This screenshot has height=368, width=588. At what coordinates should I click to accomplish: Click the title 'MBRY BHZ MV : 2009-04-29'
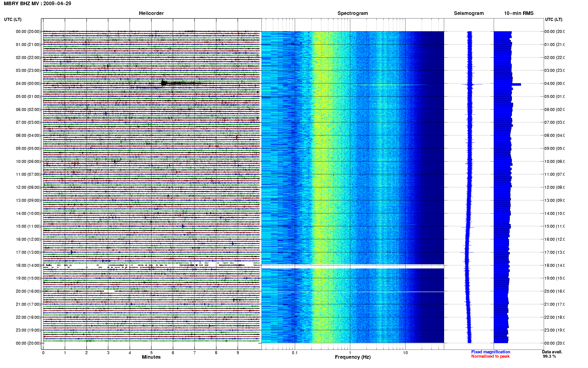point(37,3)
